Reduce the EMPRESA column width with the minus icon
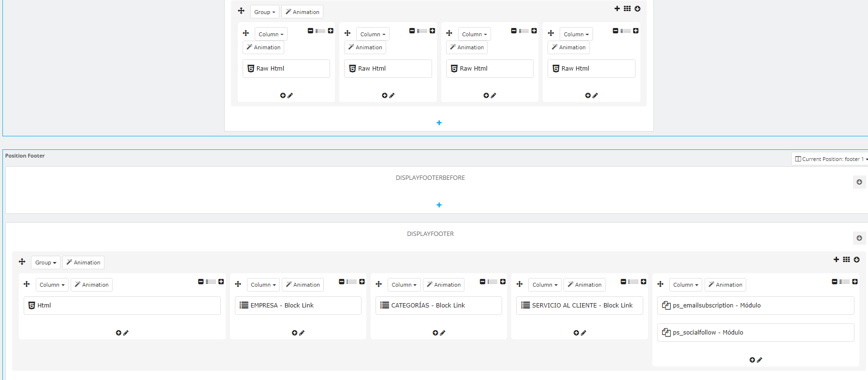 pos(341,281)
